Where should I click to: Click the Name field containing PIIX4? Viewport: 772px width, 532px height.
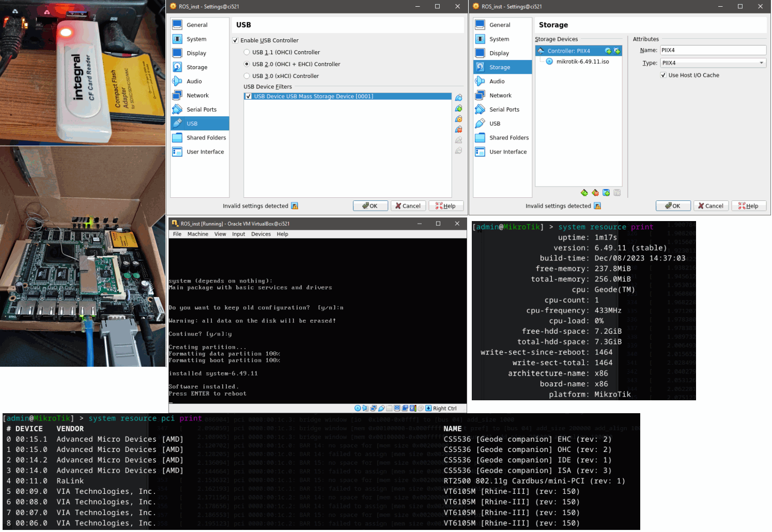click(713, 50)
